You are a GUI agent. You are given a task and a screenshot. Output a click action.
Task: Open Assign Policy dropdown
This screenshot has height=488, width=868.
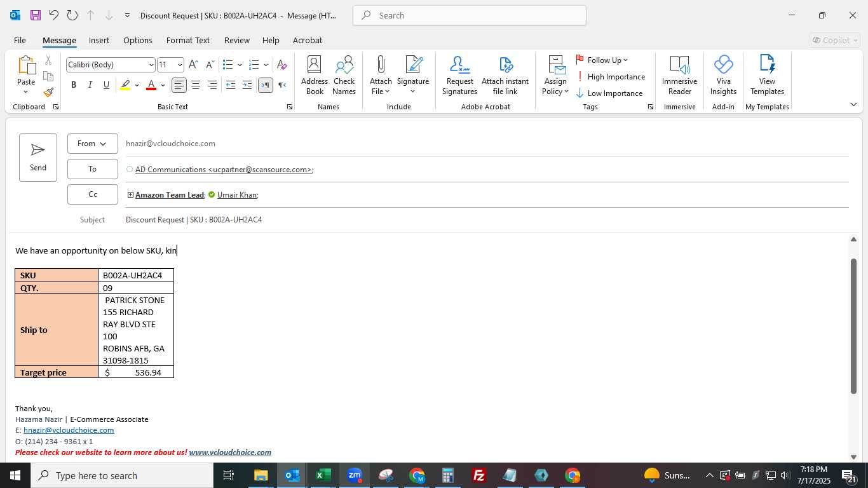click(555, 75)
